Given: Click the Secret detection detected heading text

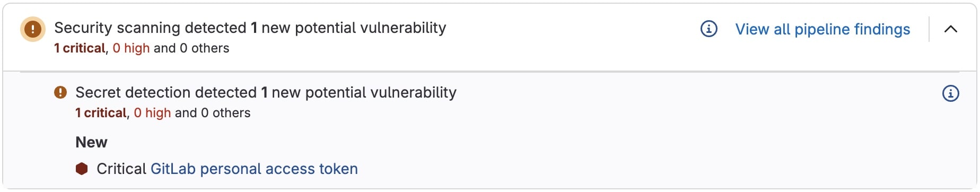Looking at the screenshot, I should coord(266,92).
